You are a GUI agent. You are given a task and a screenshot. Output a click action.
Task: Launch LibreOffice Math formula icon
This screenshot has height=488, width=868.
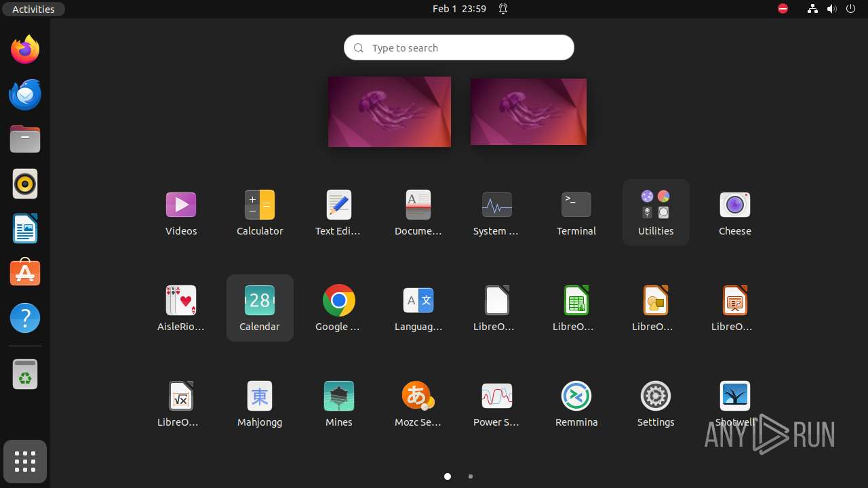pos(181,404)
